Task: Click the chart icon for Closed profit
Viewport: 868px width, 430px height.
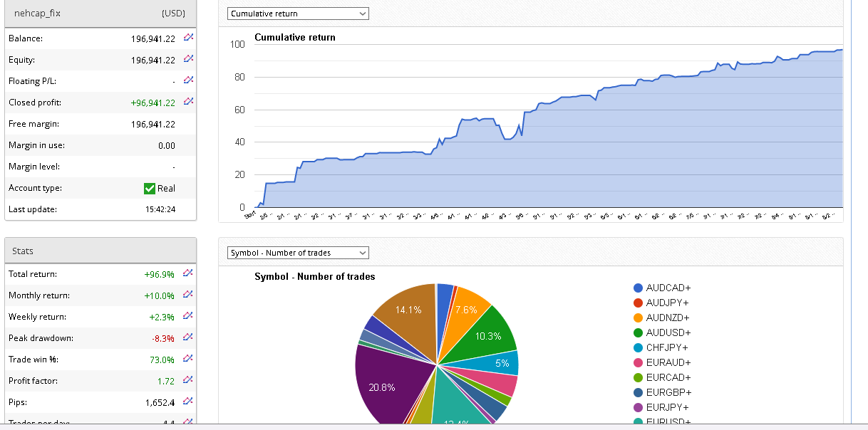Action: click(188, 102)
